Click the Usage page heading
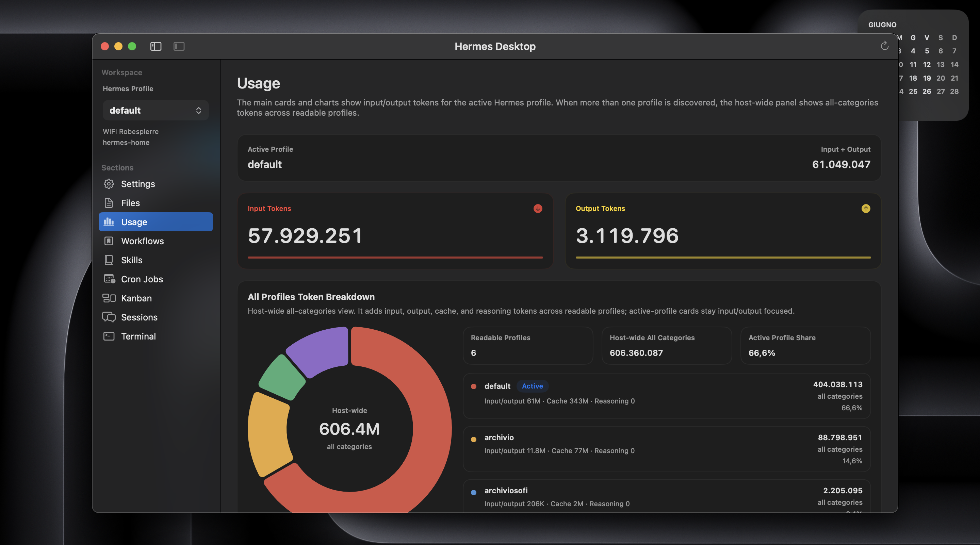The height and width of the screenshot is (545, 980). pyautogui.click(x=258, y=83)
